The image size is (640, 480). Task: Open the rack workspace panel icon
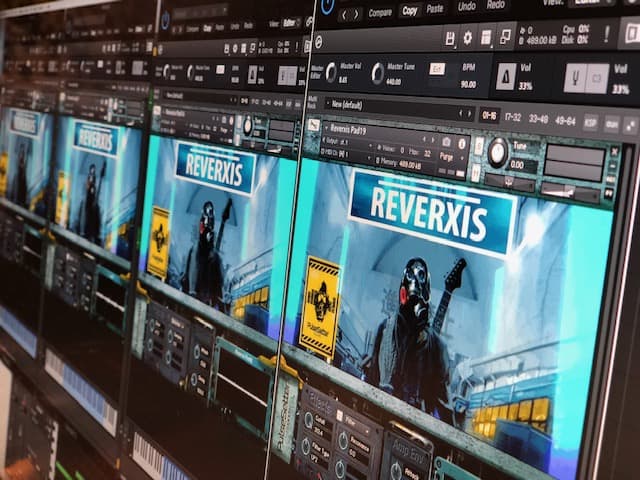click(486, 38)
